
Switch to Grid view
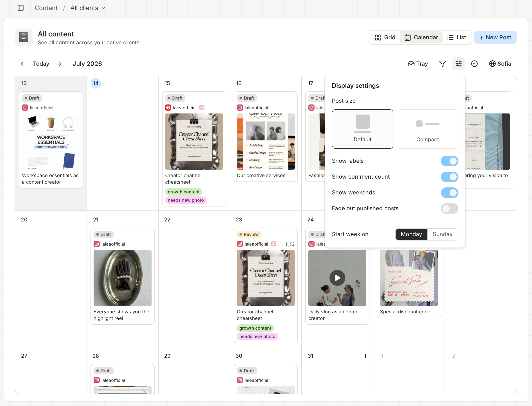pos(385,38)
